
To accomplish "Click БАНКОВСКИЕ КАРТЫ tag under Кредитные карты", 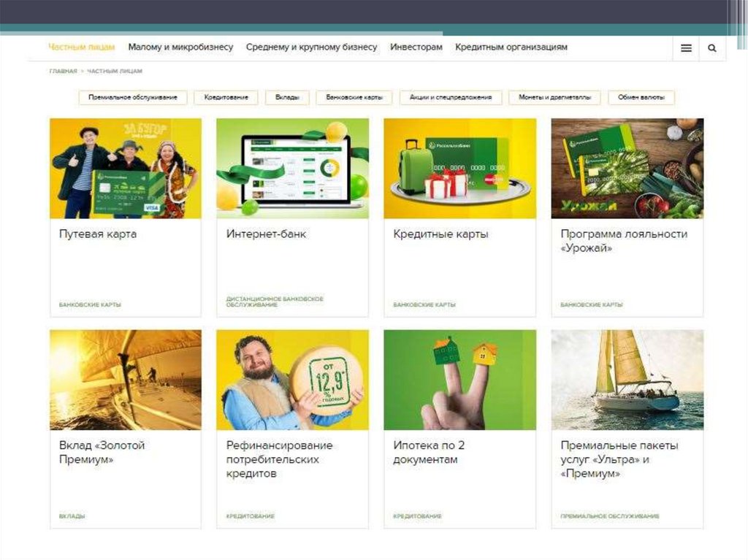I will point(424,304).
